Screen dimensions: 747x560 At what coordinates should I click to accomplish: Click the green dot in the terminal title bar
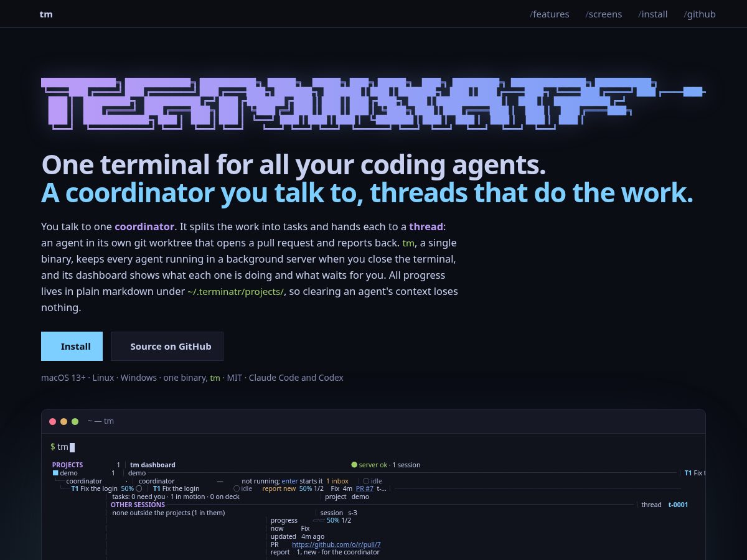pos(75,421)
